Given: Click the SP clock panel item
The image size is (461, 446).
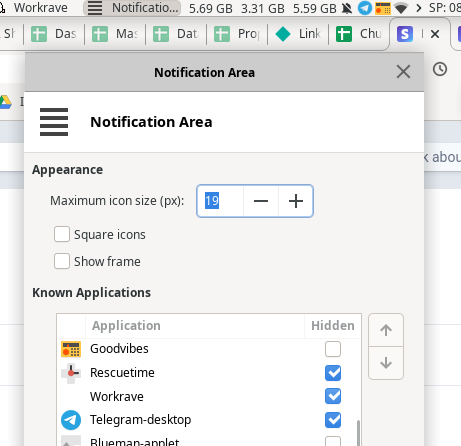Looking at the screenshot, I should (x=445, y=7).
